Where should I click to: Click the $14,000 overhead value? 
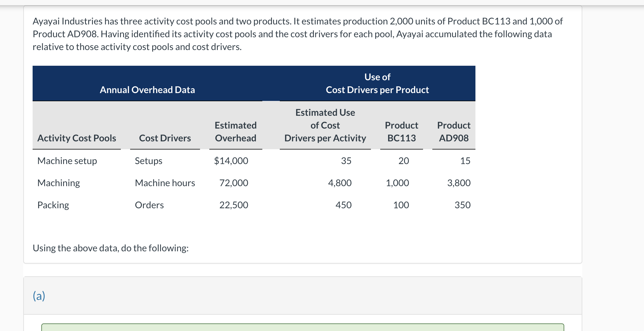[x=231, y=161]
